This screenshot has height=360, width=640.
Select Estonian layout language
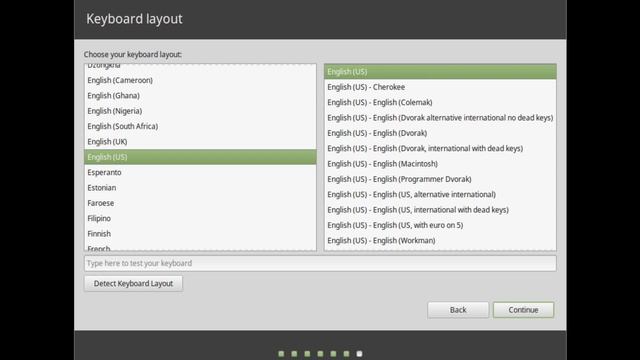click(x=200, y=188)
